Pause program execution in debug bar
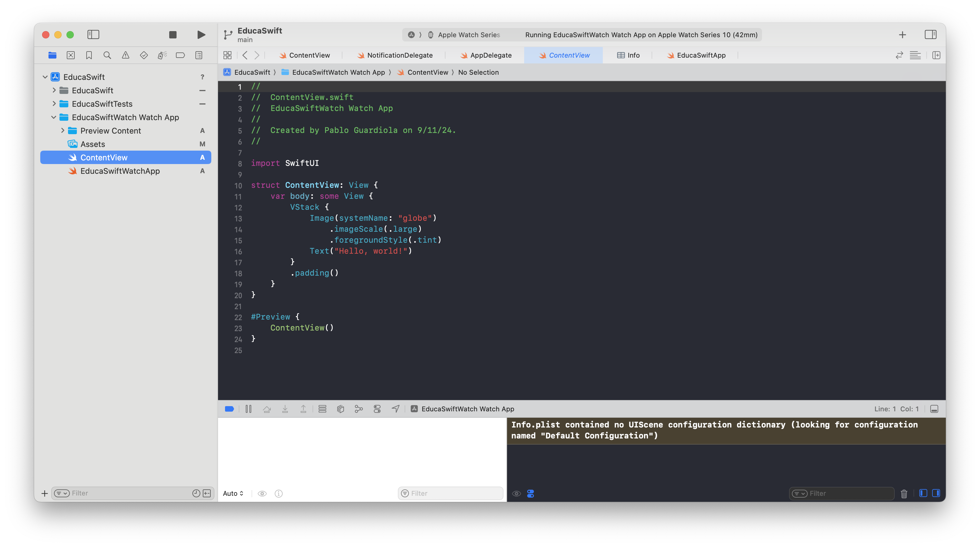Viewport: 980px width, 547px height. (x=249, y=409)
